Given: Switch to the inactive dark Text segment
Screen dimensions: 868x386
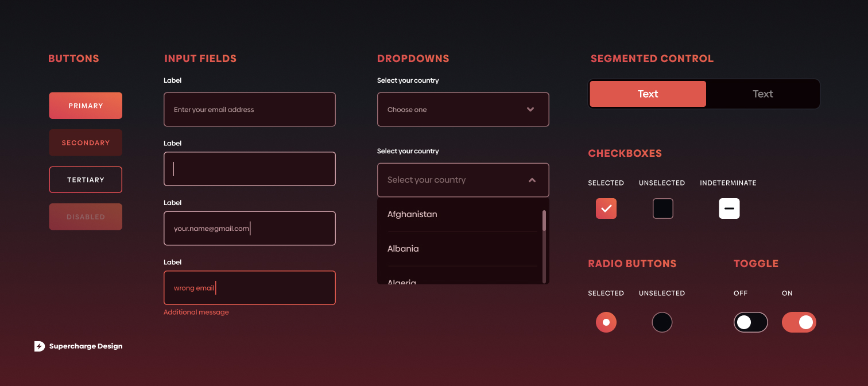Looking at the screenshot, I should coord(762,94).
